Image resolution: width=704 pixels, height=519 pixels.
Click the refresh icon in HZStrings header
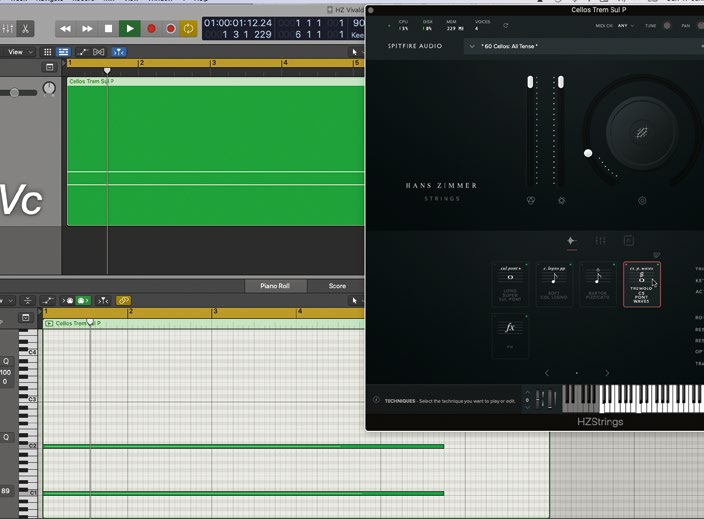506,26
